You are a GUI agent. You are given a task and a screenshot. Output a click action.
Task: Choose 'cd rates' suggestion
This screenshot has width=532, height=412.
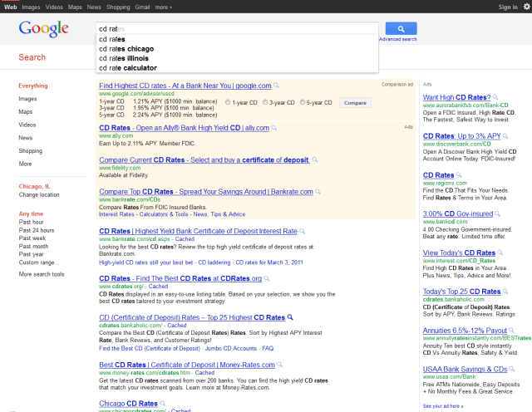point(237,39)
